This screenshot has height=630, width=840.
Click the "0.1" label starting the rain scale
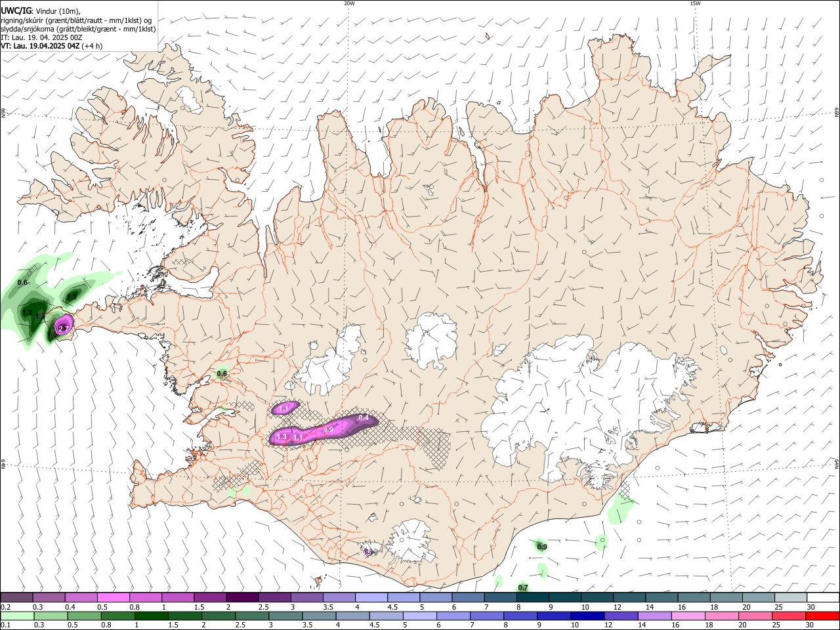5,625
